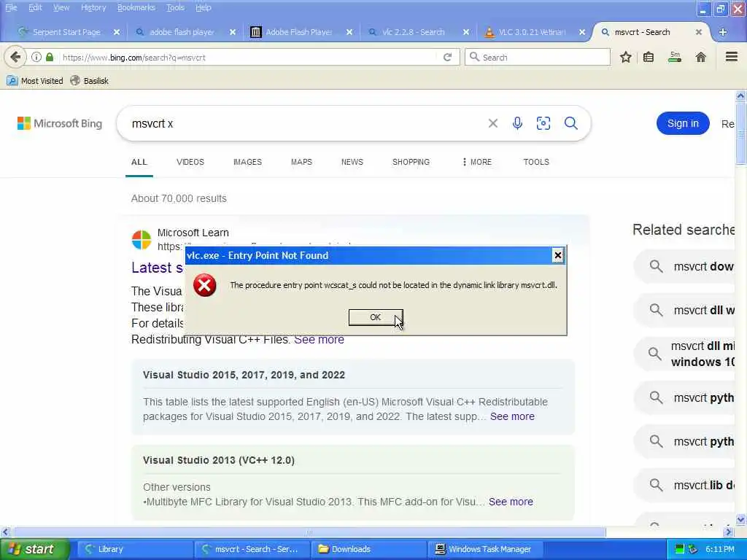Open the History menu
The image size is (747, 560).
(93, 7)
